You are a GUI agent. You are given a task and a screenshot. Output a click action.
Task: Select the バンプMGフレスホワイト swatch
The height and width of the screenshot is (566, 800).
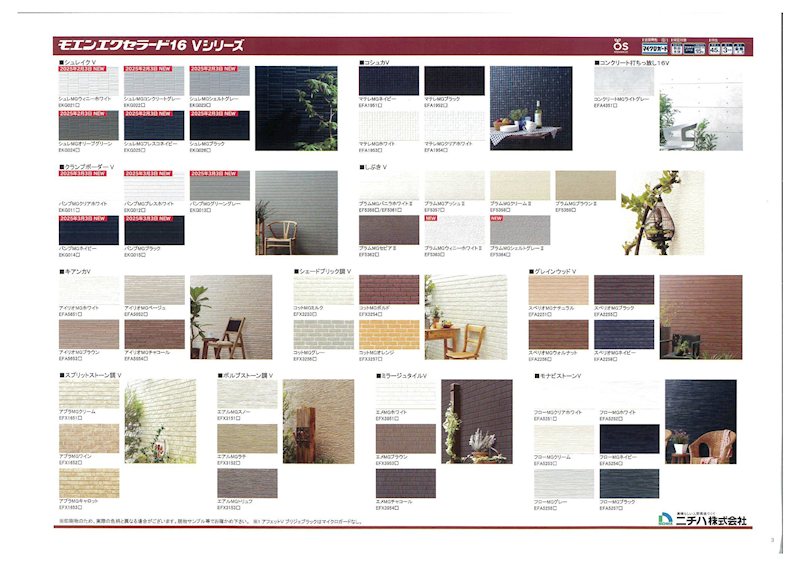pos(154,185)
